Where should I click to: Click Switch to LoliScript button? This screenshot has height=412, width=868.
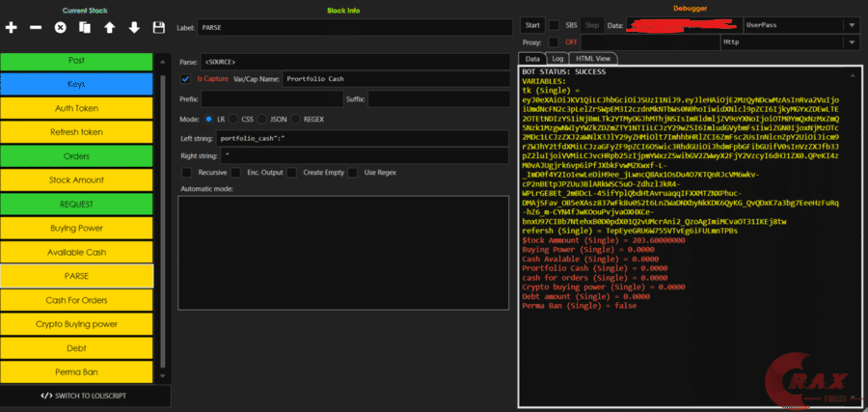(85, 396)
